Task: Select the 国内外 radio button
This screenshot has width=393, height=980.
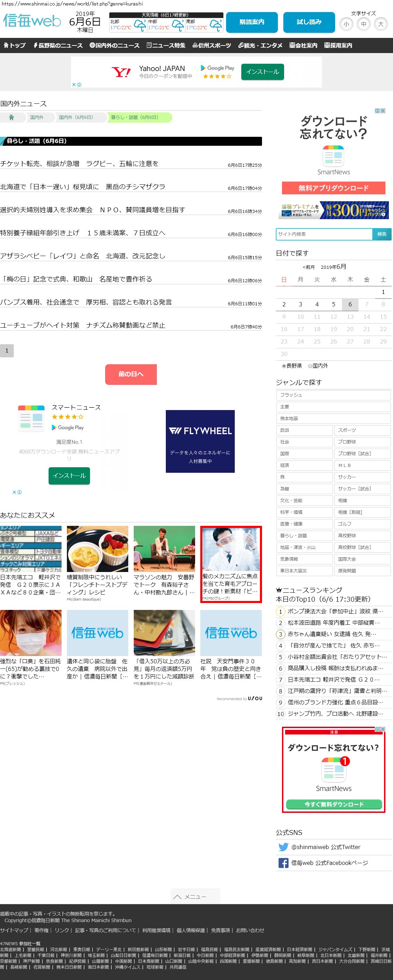Action: pyautogui.click(x=310, y=366)
